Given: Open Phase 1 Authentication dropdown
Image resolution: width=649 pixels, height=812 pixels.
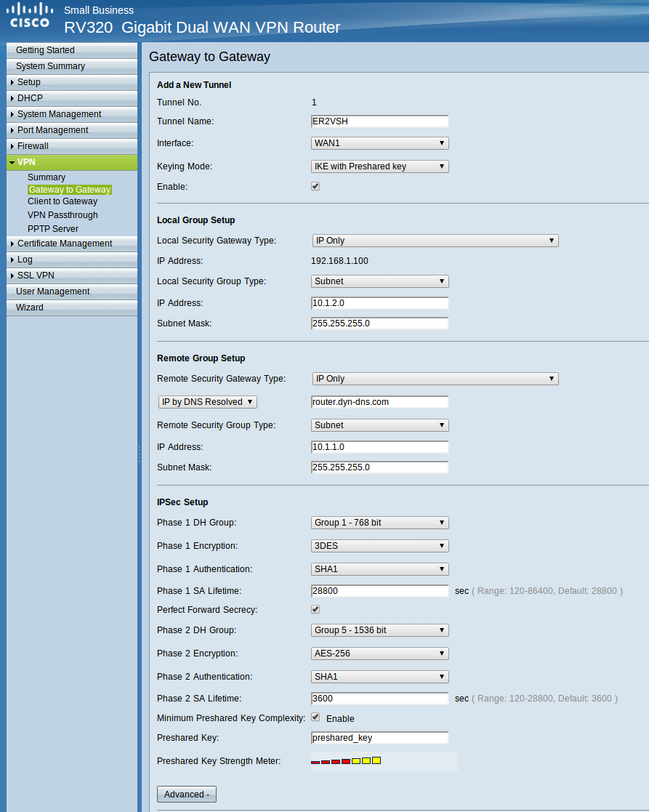Looking at the screenshot, I should pyautogui.click(x=380, y=569).
